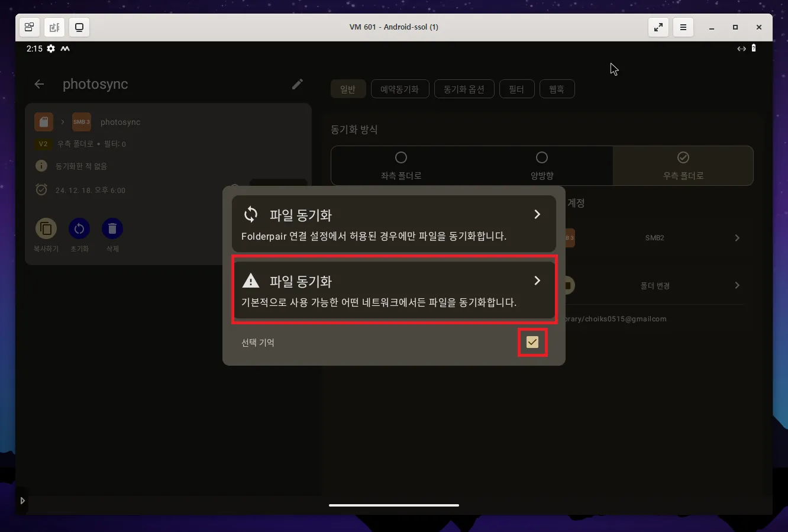Viewport: 788px width, 532px height.
Task: Tap the warning triangle in the sync dialog
Action: pos(251,280)
